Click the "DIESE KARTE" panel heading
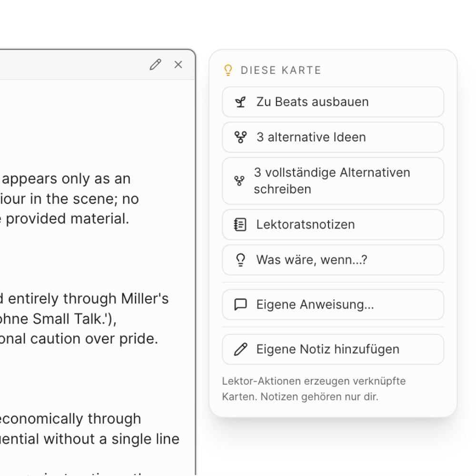 pos(281,70)
